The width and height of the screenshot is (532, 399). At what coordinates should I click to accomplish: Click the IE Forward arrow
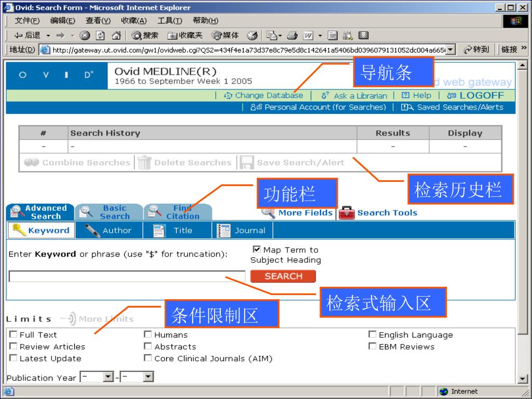(60, 35)
